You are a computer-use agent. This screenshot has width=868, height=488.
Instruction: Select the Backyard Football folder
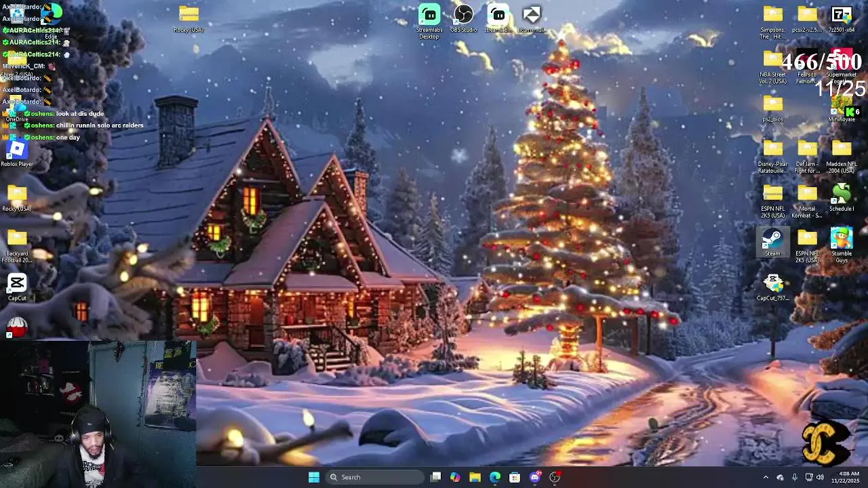pyautogui.click(x=17, y=247)
